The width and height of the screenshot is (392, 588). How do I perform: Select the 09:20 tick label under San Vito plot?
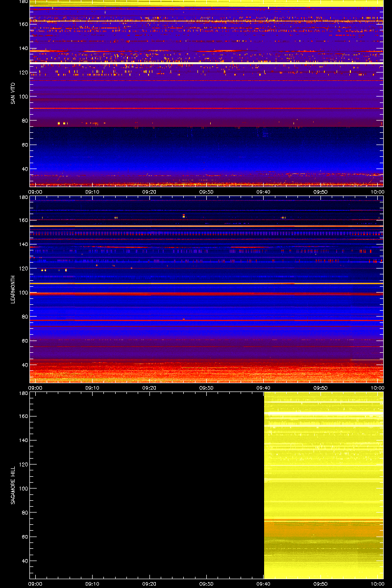click(149, 192)
